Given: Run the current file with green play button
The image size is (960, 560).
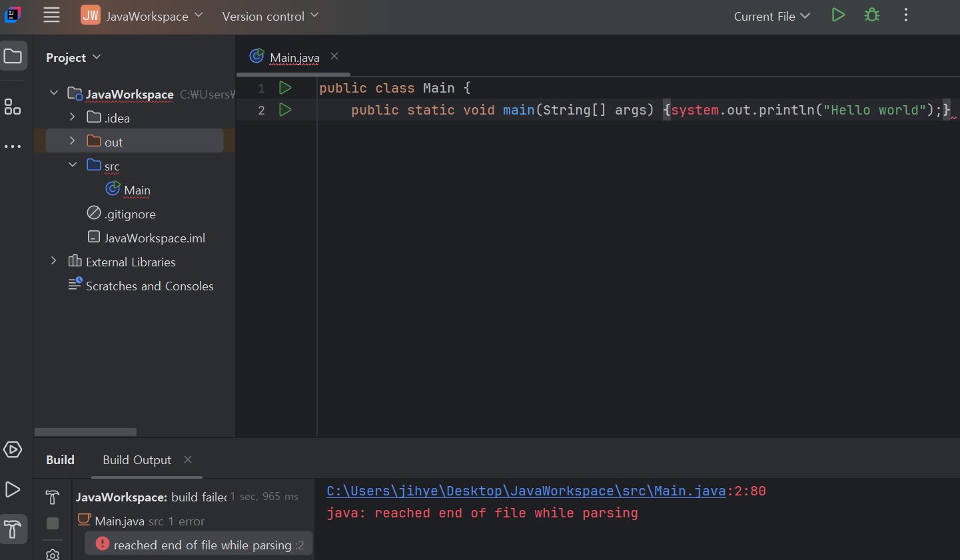Looking at the screenshot, I should (x=838, y=15).
